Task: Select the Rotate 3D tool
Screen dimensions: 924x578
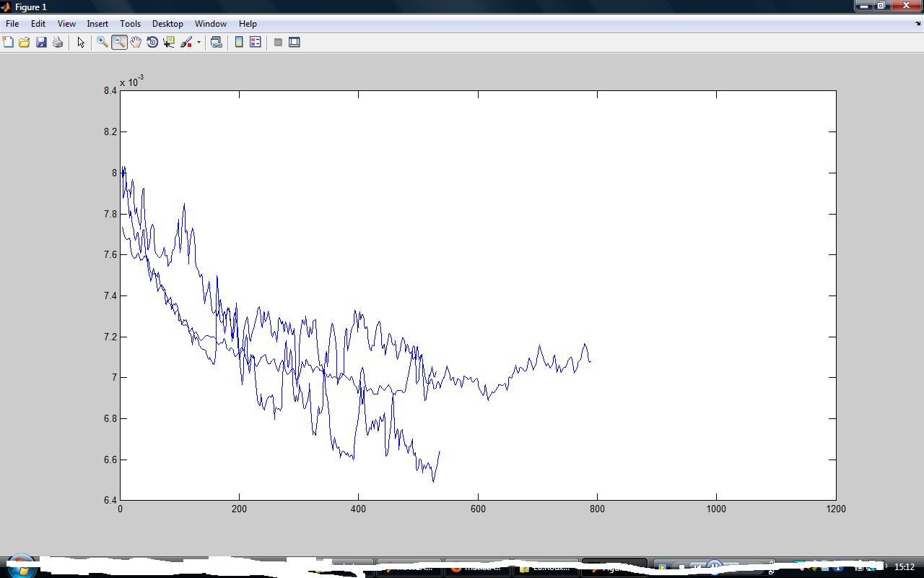Action: coord(152,43)
